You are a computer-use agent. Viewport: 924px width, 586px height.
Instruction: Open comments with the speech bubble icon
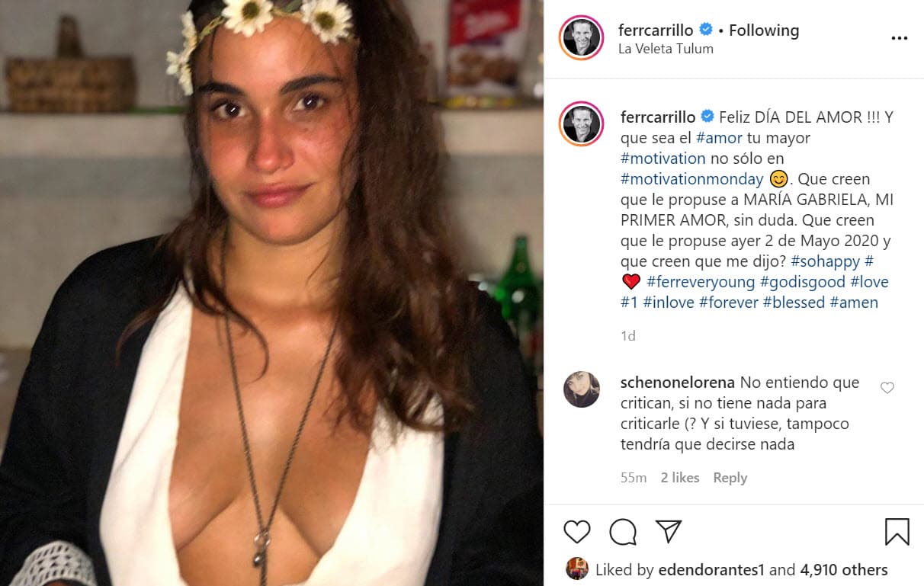coord(622,531)
